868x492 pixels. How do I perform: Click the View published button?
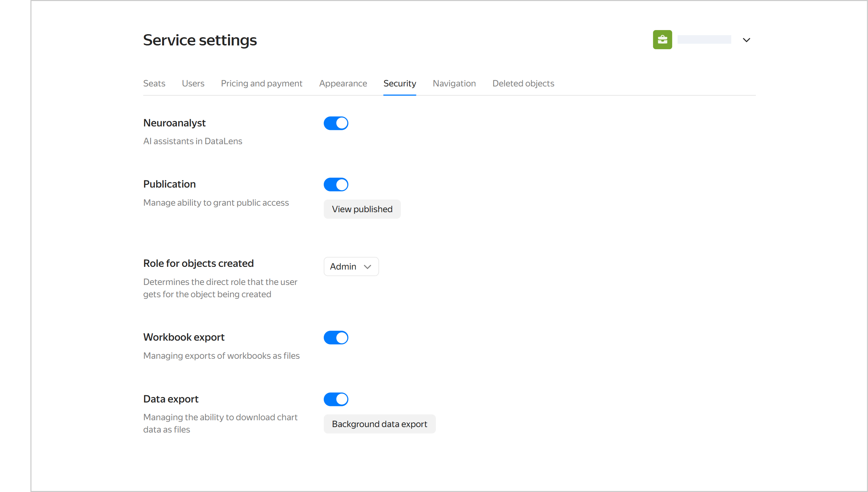pos(362,209)
